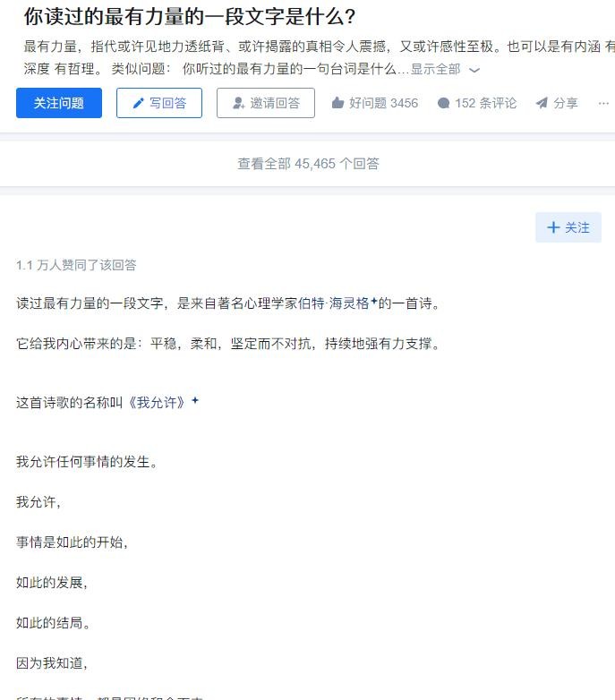Open the 伯特·海灵格 keyword link

(x=337, y=303)
